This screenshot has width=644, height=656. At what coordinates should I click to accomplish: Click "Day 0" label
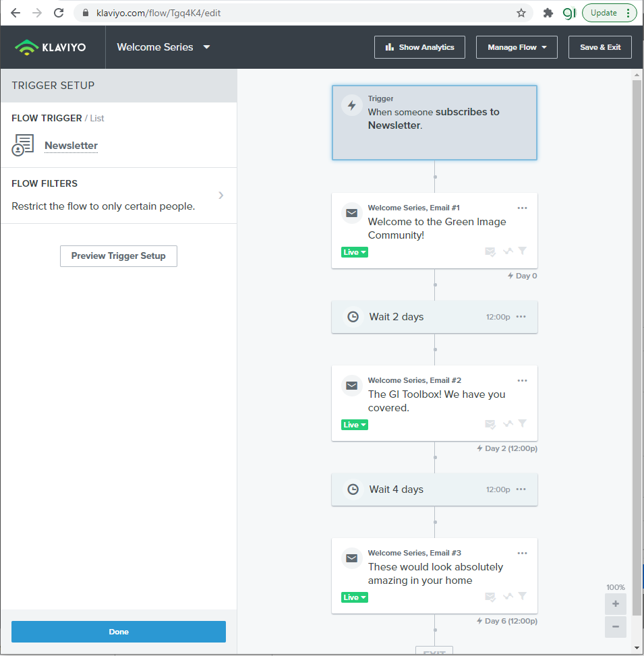click(527, 276)
